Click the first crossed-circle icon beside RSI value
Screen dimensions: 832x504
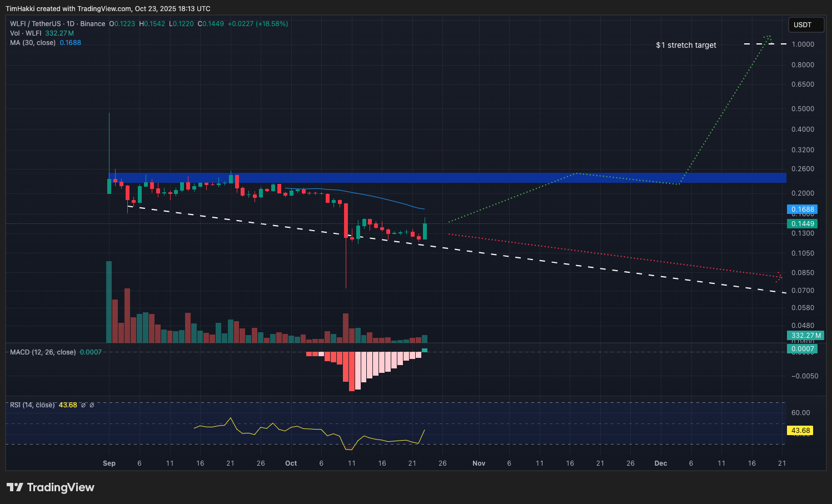pyautogui.click(x=83, y=405)
